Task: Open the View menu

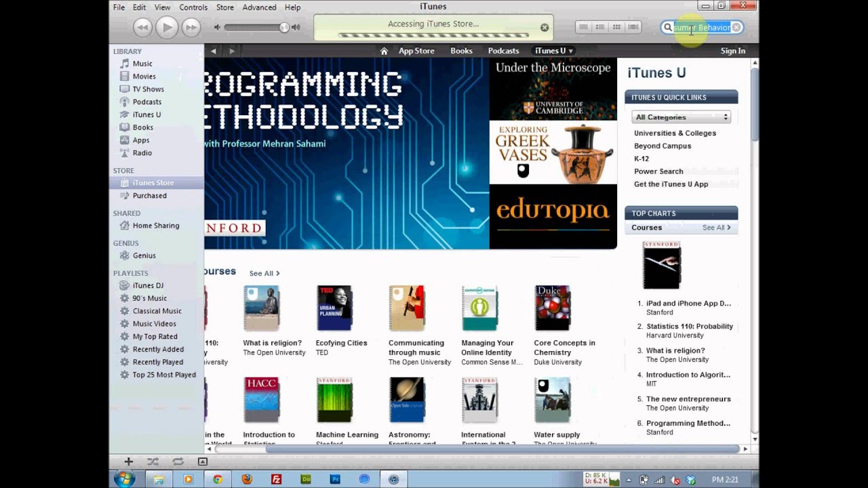Action: tap(162, 7)
